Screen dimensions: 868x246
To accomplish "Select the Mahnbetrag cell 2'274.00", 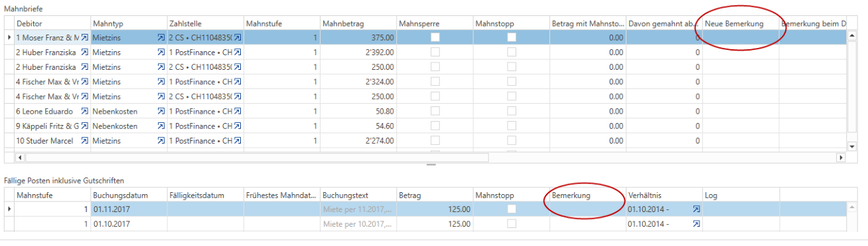I will point(358,140).
